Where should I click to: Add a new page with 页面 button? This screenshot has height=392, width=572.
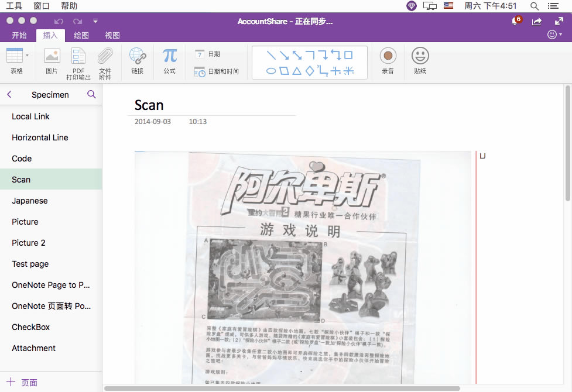[x=21, y=381]
